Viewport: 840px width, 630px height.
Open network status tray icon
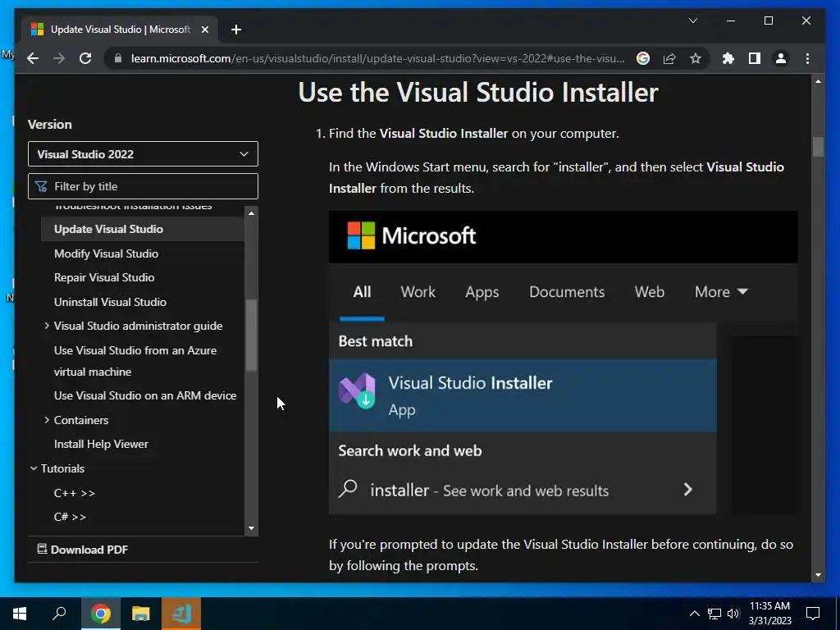click(x=714, y=614)
